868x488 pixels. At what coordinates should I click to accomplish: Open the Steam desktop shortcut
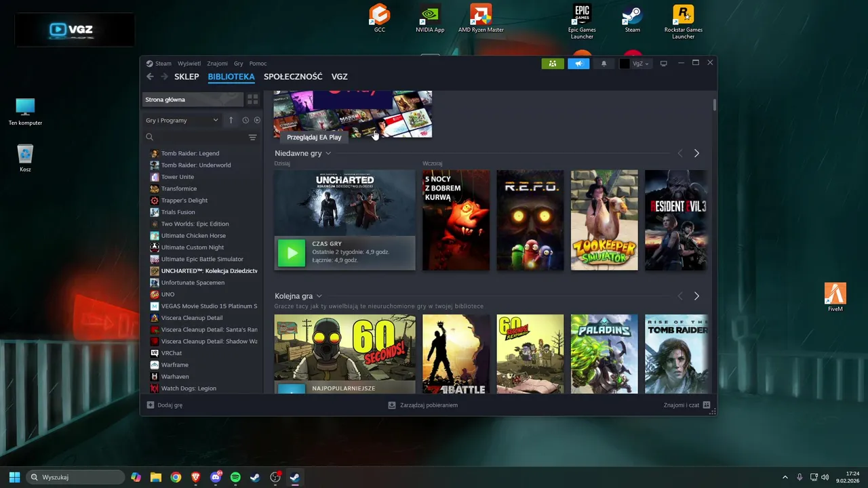[633, 18]
